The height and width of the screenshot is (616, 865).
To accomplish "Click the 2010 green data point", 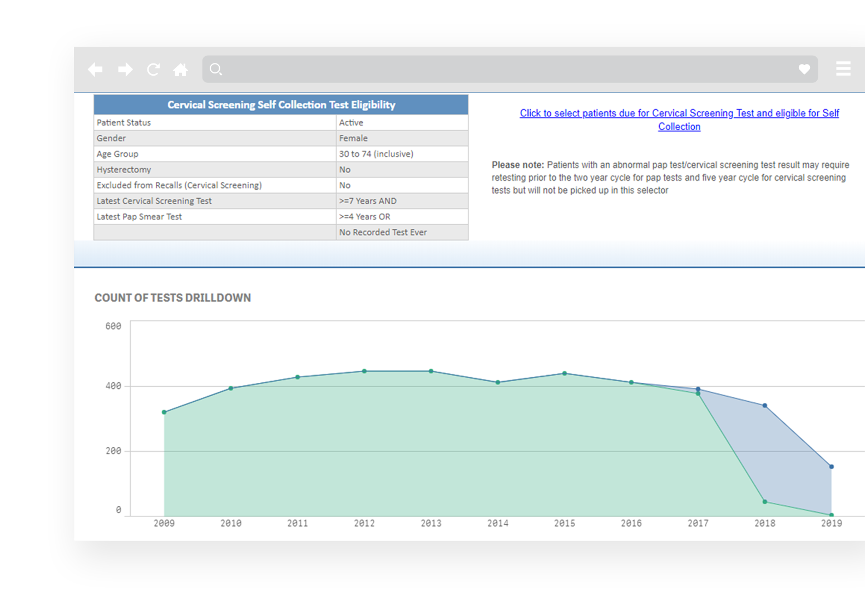I will [x=231, y=388].
